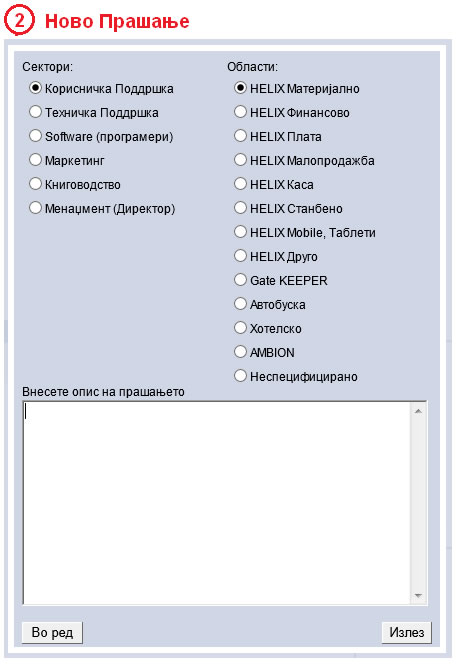
Task: Click the Во ред button
Action: coord(52,632)
